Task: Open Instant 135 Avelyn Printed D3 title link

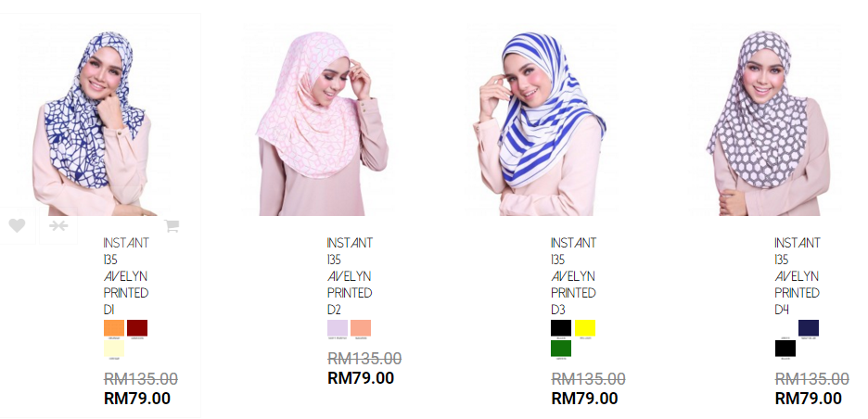Action: 573,276
